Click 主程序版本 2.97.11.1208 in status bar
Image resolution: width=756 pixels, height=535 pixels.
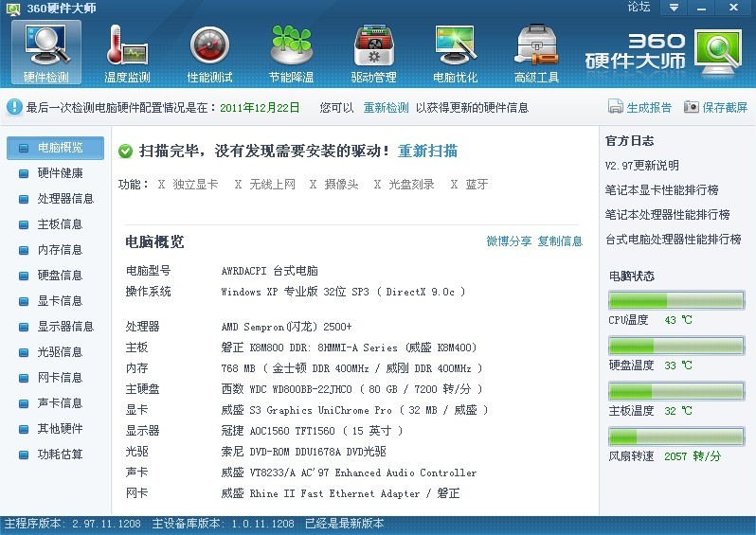72,524
